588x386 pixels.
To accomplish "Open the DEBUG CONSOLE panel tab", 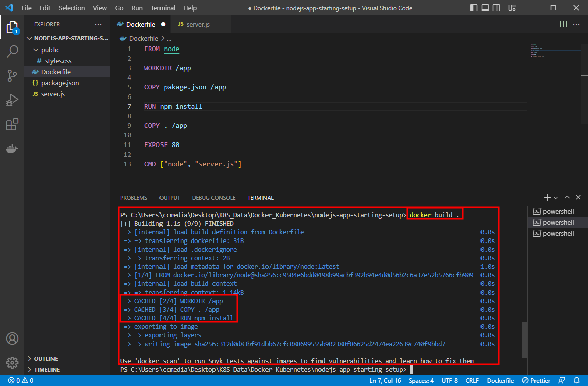I will tap(214, 198).
